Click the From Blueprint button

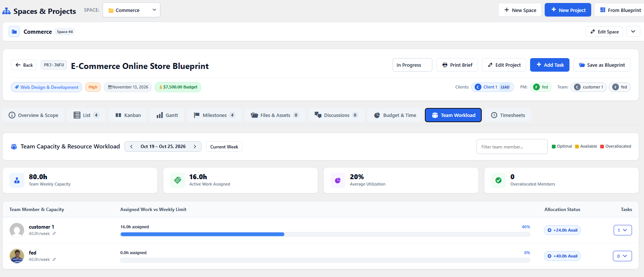pos(620,10)
